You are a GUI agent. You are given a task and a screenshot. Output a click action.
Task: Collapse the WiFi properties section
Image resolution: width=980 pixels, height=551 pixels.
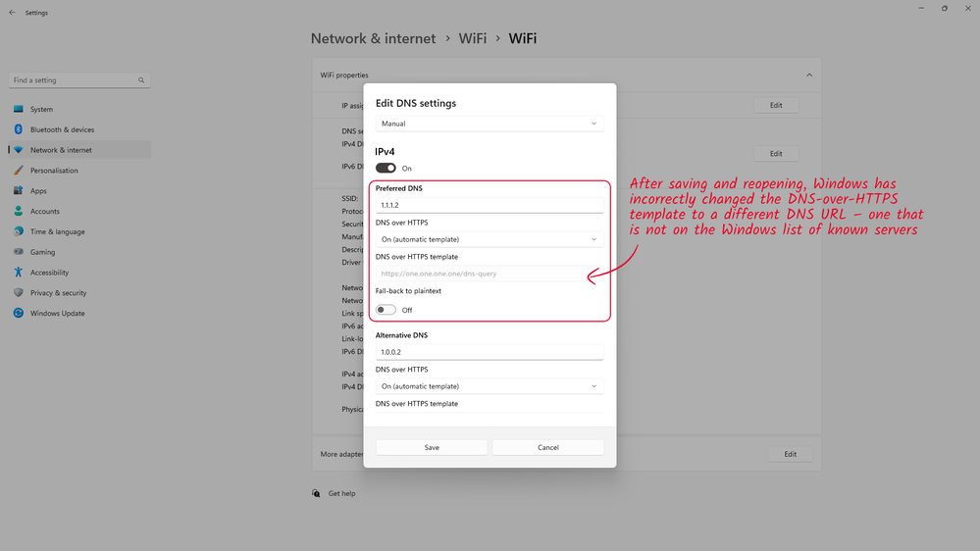(x=809, y=75)
